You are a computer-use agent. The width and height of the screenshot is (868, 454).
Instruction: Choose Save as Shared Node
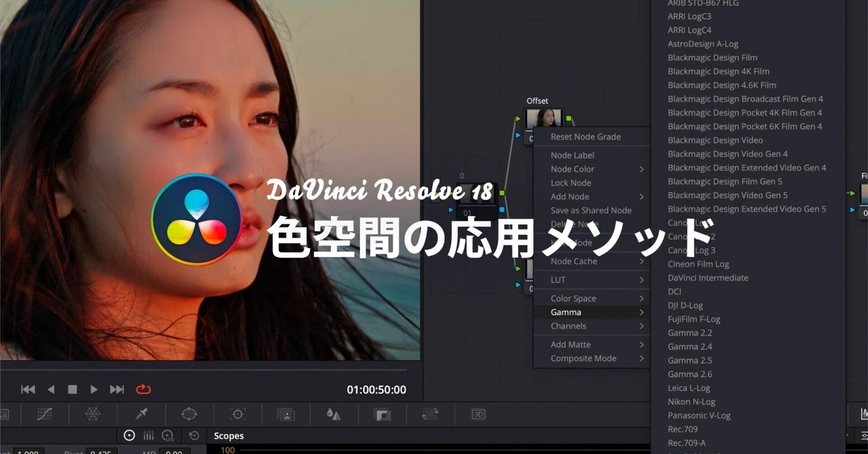pos(591,210)
